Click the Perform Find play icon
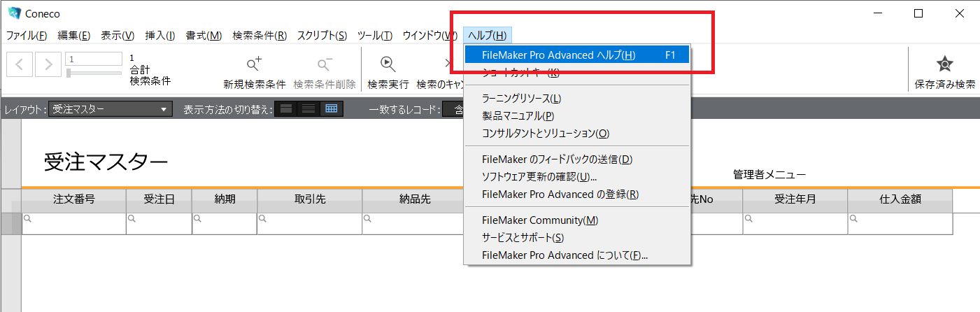This screenshot has width=980, height=312. tap(388, 64)
